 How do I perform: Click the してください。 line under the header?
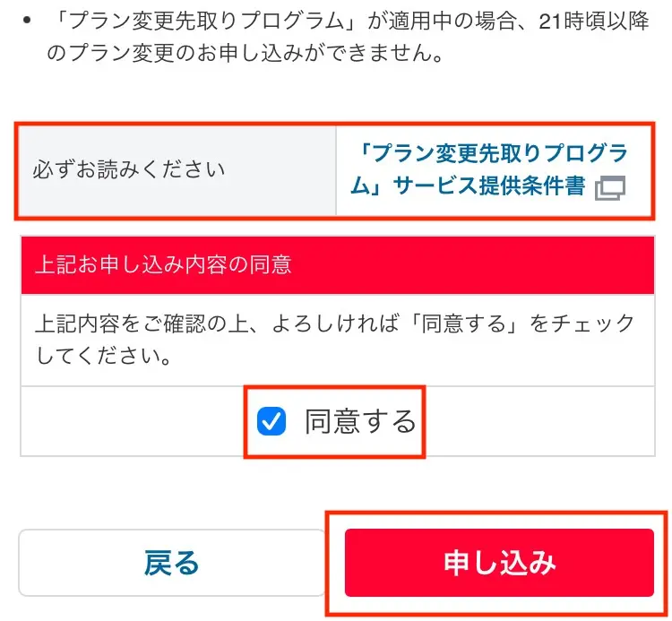click(104, 356)
